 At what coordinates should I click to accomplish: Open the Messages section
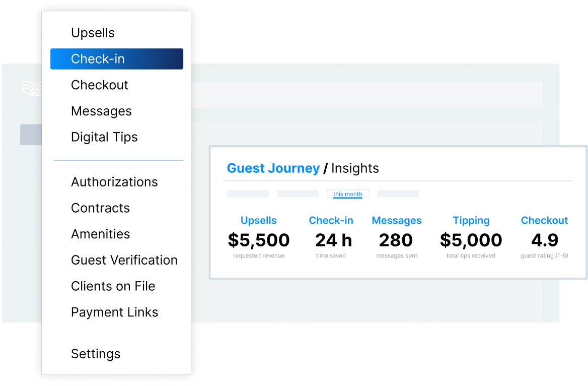pos(101,111)
